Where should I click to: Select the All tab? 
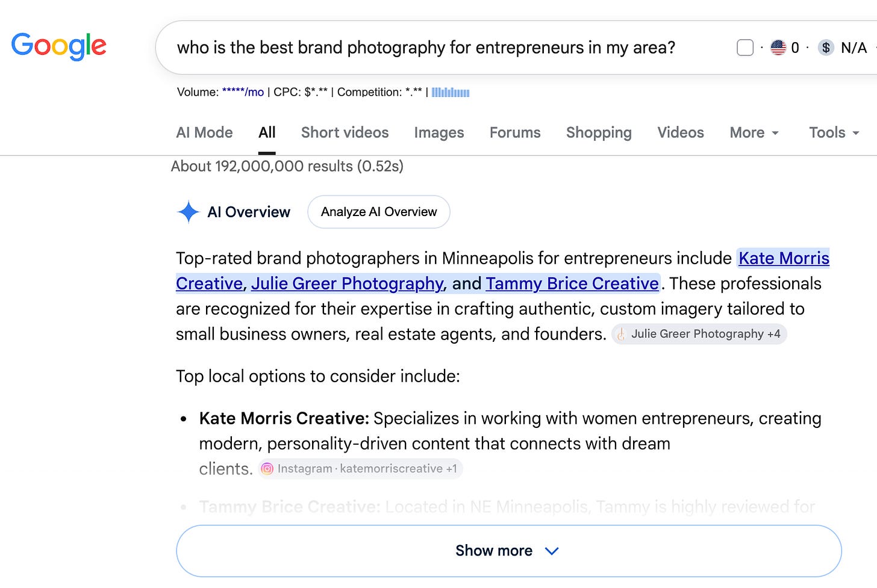coord(267,132)
